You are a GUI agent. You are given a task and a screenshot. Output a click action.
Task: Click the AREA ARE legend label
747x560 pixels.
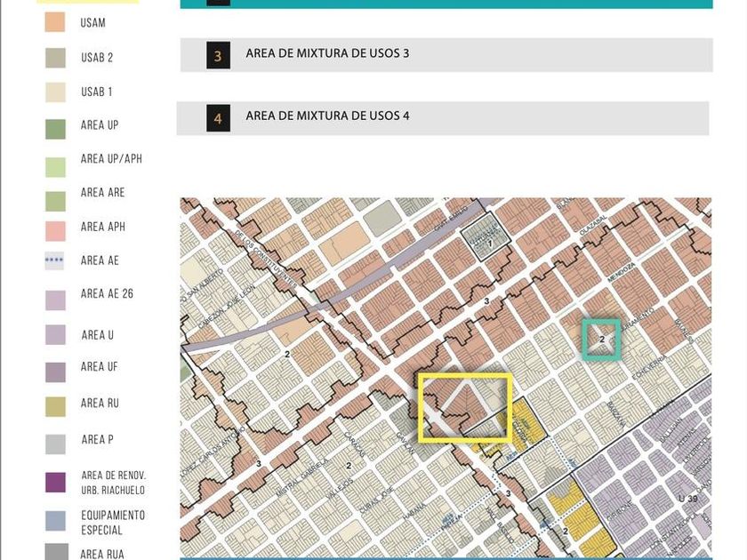103,192
